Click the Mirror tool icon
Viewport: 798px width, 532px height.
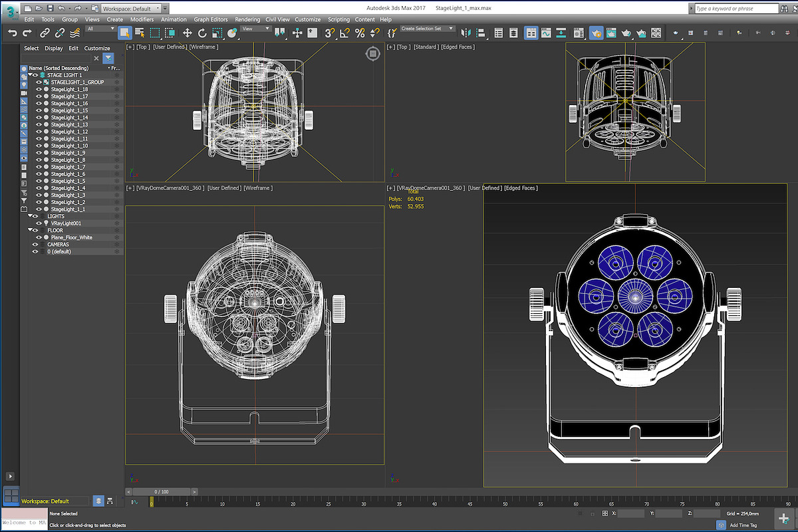(465, 33)
